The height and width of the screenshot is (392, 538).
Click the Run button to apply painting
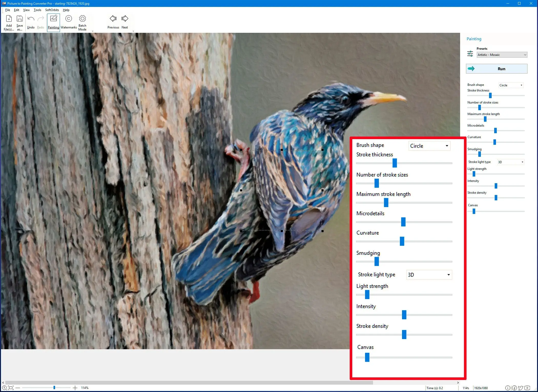point(497,69)
